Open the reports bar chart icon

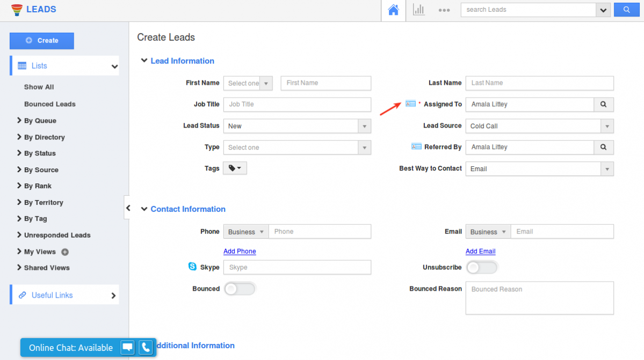click(x=418, y=10)
